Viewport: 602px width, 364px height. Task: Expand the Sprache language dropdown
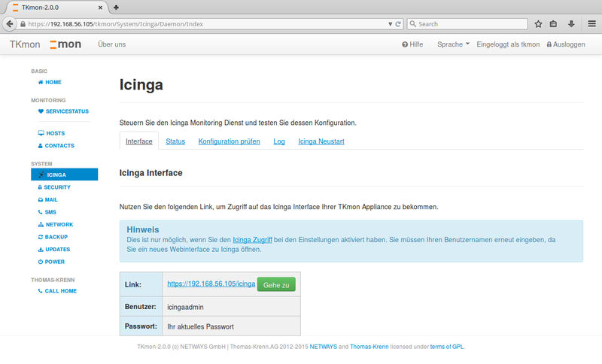[453, 44]
